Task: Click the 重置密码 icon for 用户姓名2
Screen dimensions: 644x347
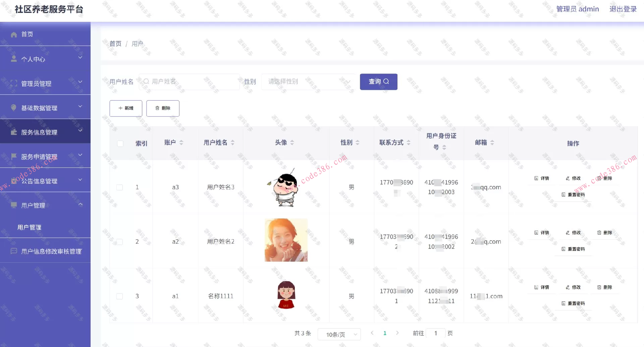Action: (x=564, y=249)
